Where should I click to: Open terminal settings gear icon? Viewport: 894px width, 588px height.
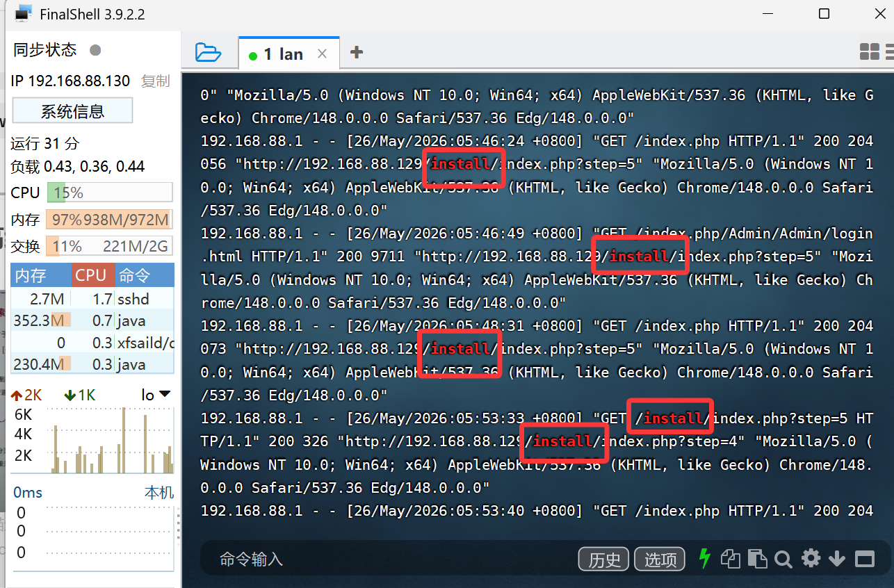[811, 558]
